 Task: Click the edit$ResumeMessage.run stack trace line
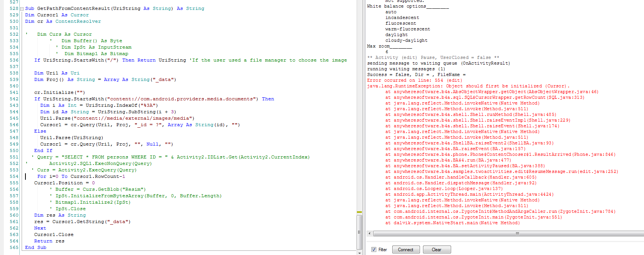click(502, 172)
